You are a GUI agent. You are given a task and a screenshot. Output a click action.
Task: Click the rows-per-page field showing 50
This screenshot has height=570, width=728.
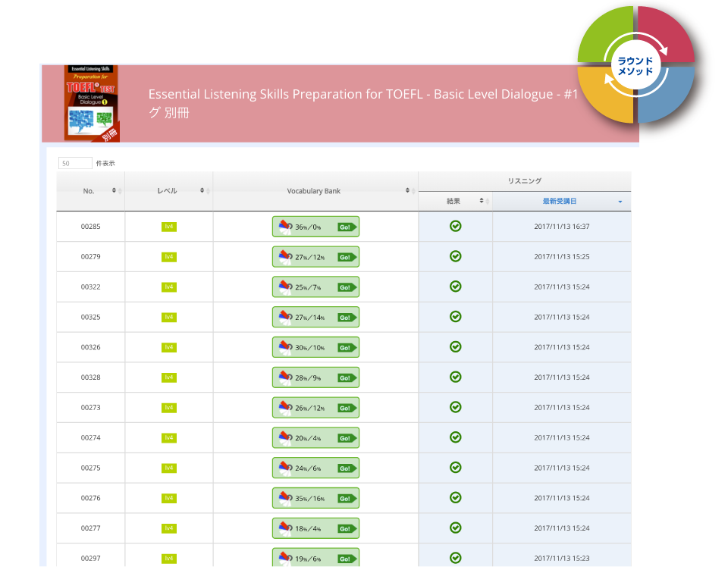[x=75, y=163]
